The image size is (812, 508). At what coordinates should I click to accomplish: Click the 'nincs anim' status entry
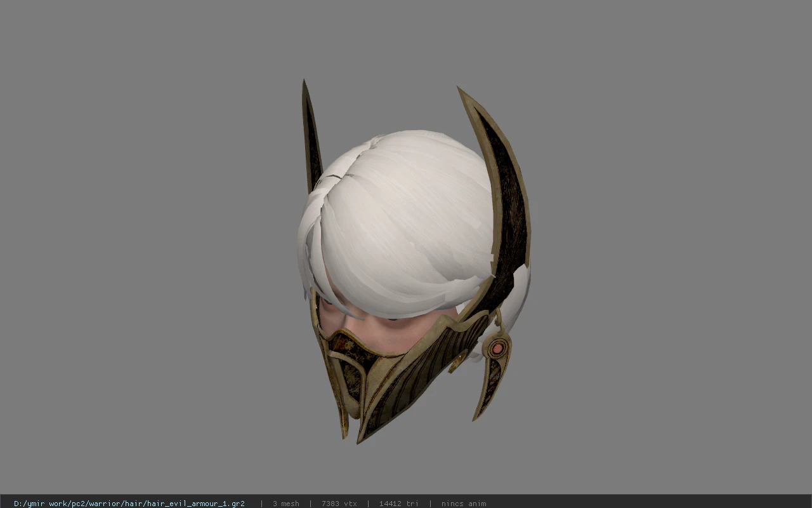[x=464, y=504]
